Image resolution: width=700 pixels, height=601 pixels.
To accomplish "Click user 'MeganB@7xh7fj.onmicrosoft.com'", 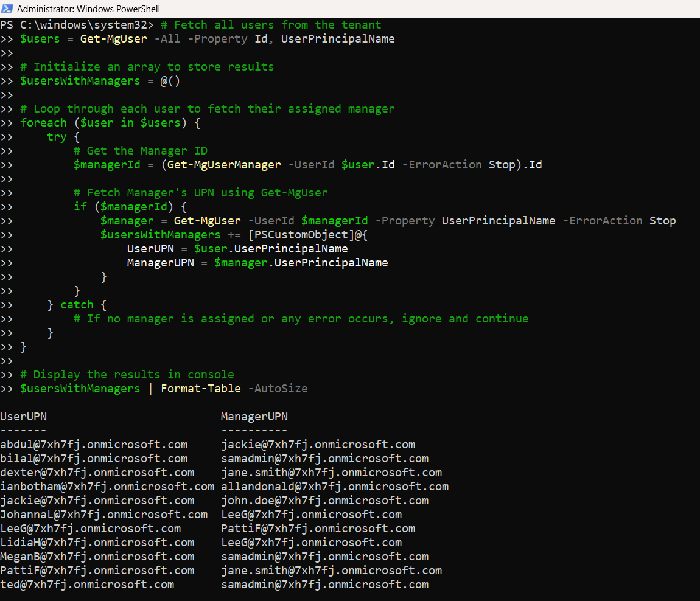I will pyautogui.click(x=97, y=557).
